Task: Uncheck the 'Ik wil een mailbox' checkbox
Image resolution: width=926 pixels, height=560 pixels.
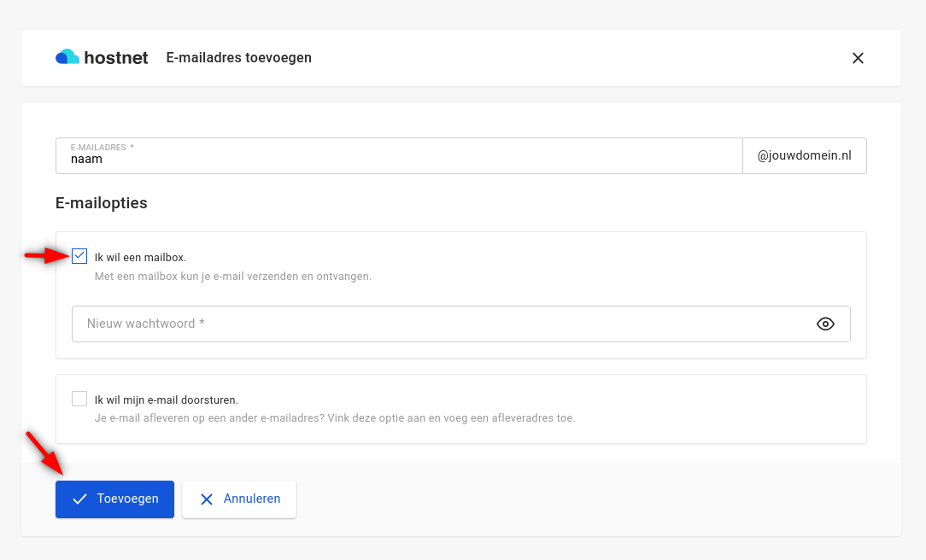Action: pos(79,256)
